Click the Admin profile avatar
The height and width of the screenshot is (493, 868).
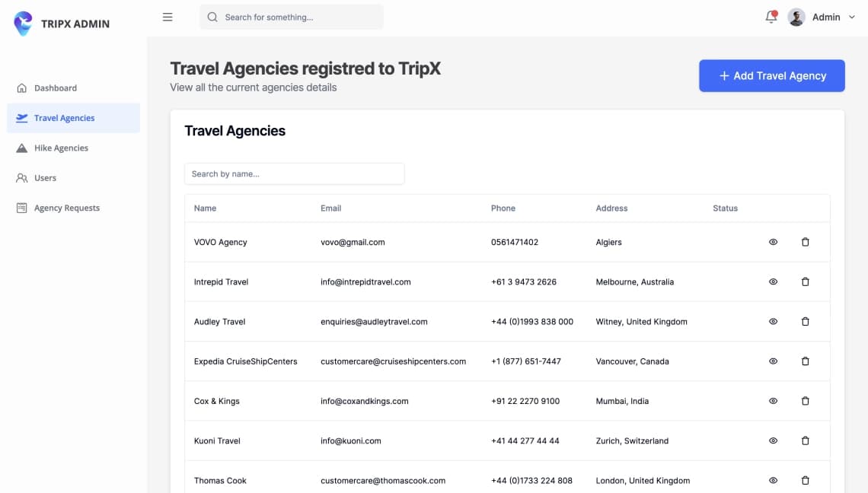pos(796,17)
